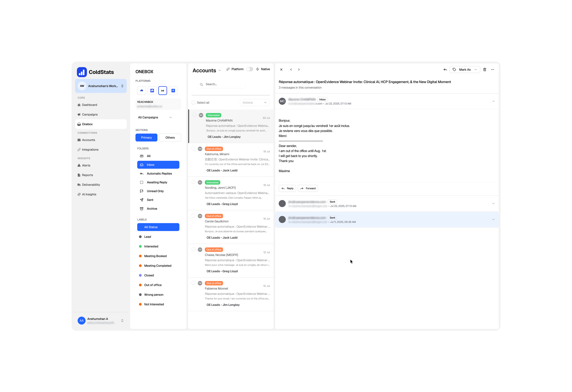This screenshot has width=572, height=392.
Task: Select the first platform icon under Platforms
Action: pyautogui.click(x=142, y=90)
